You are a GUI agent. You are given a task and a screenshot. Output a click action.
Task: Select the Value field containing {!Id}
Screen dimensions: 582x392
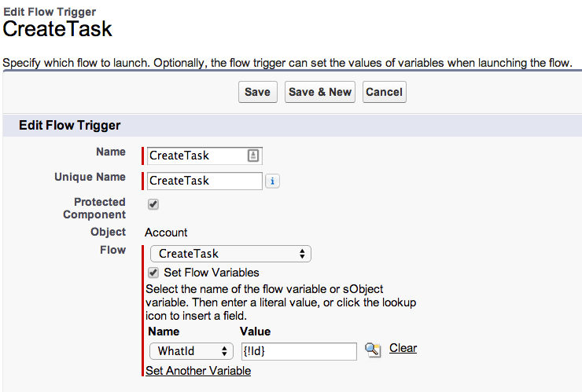[299, 351]
